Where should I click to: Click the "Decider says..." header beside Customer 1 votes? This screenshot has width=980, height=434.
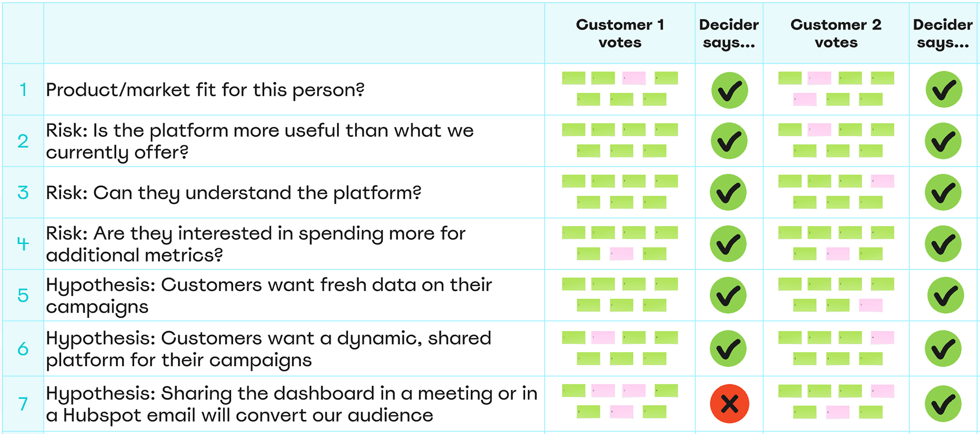(728, 33)
